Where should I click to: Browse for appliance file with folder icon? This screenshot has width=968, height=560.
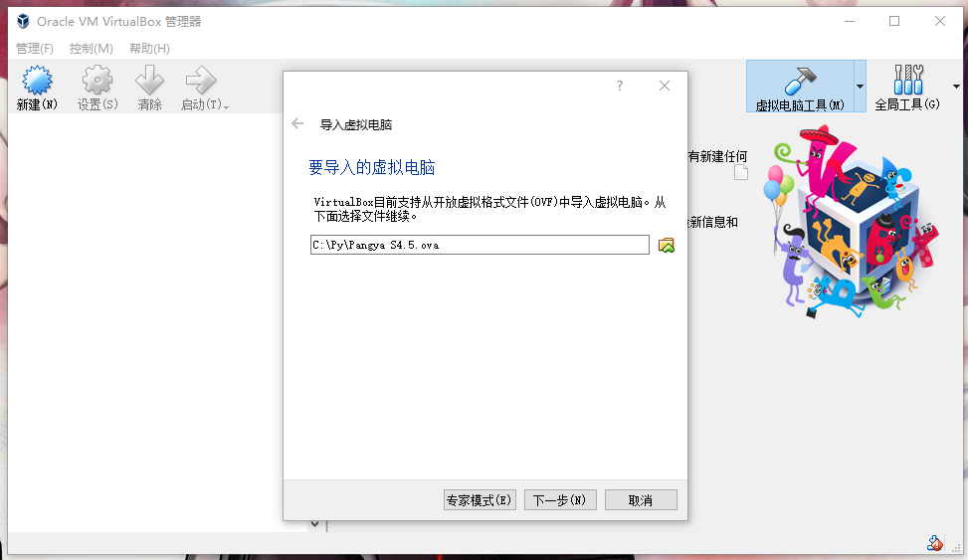click(667, 245)
